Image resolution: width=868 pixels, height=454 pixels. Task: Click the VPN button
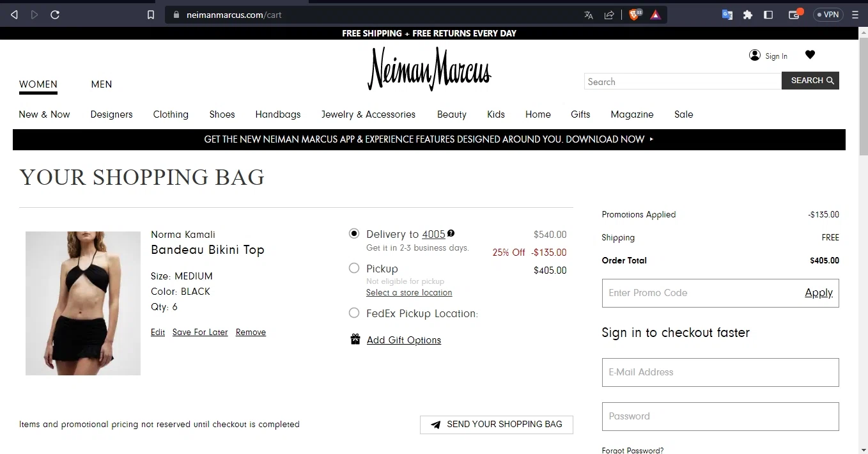(x=828, y=15)
